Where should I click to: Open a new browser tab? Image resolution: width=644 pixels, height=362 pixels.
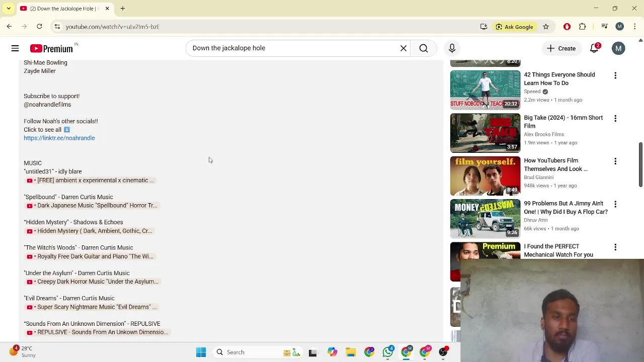[x=123, y=9]
